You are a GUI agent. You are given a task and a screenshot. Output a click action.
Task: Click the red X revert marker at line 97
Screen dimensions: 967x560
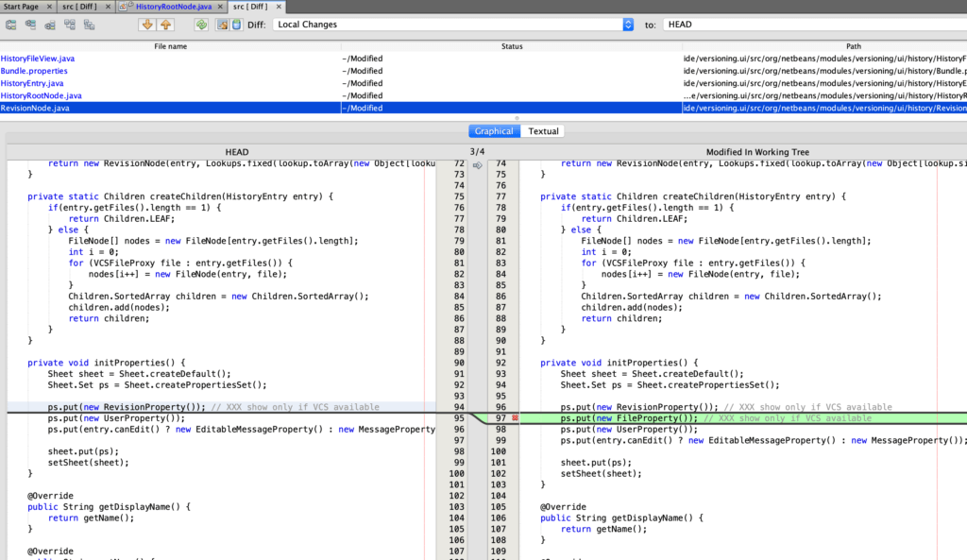[515, 417]
